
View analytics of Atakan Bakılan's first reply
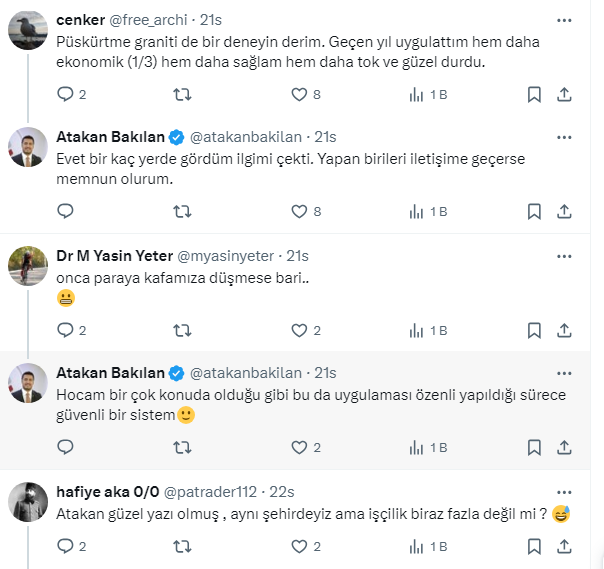point(417,211)
